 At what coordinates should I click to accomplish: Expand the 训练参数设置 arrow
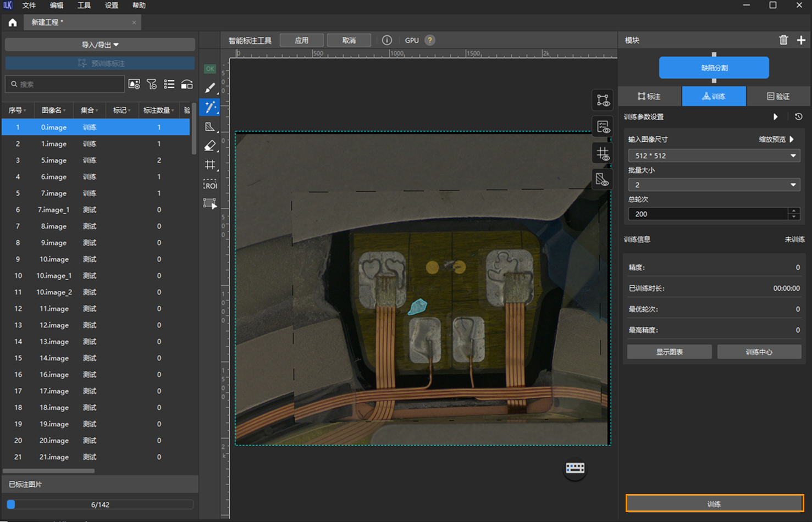[776, 116]
